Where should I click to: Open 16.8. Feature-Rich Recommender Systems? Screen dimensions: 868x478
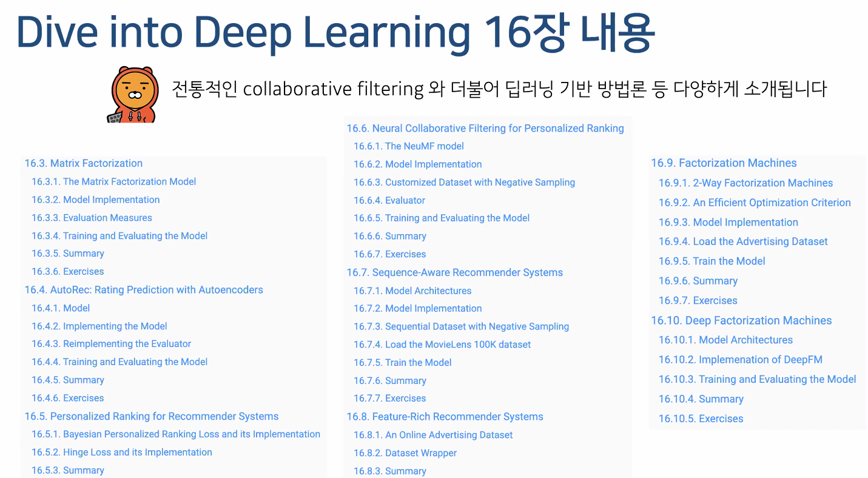[445, 417]
